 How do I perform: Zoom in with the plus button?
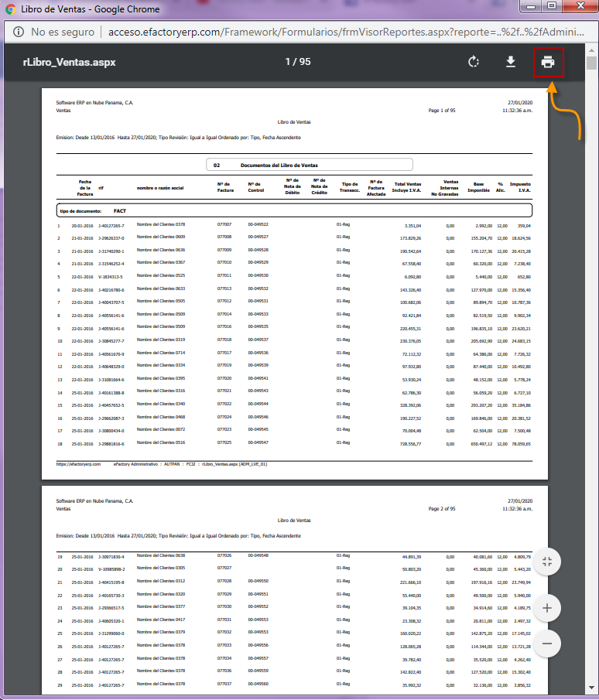pyautogui.click(x=547, y=608)
